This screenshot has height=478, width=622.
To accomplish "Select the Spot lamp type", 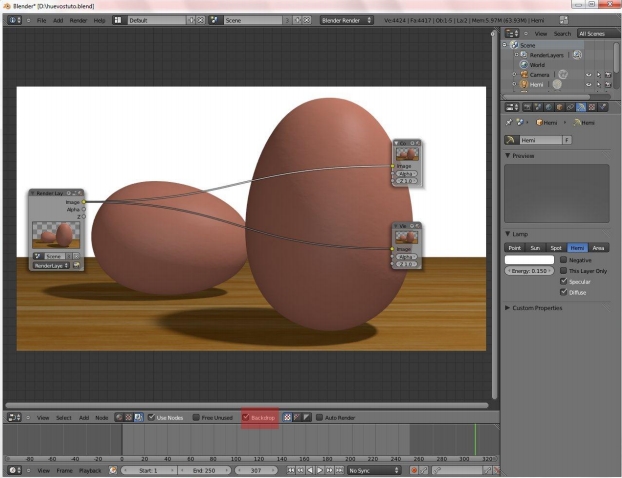I will pos(556,248).
